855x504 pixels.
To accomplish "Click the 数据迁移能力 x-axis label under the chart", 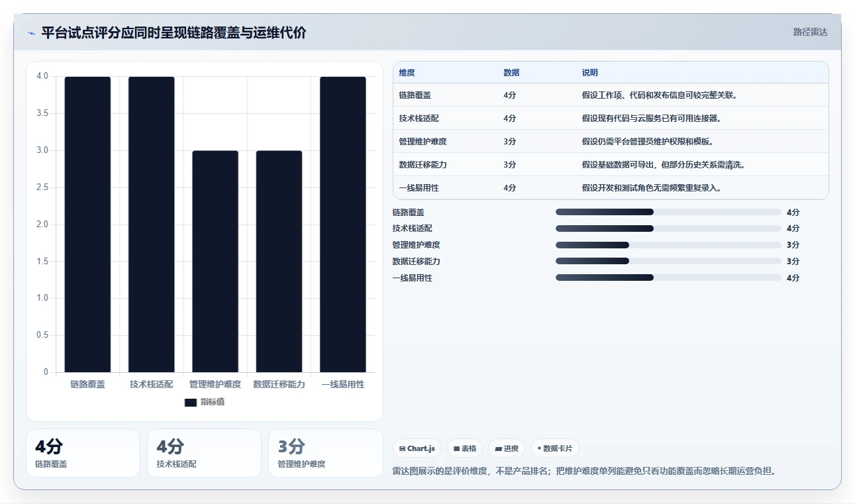I will click(279, 384).
